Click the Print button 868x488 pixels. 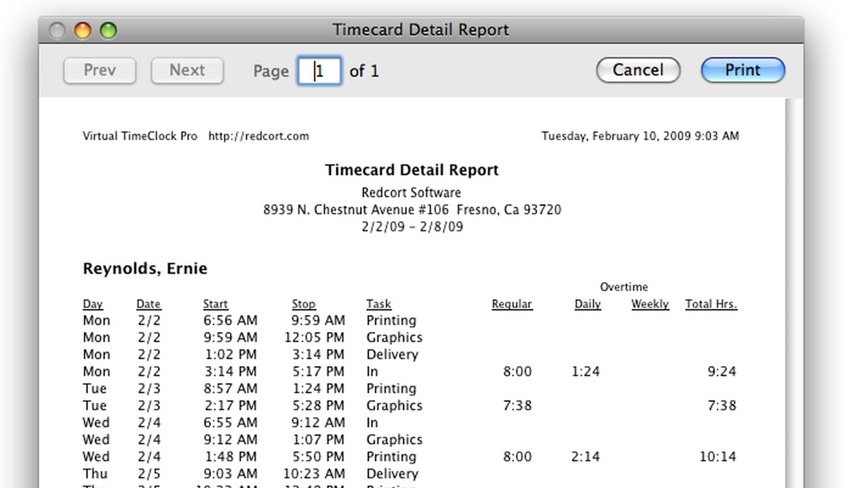(743, 70)
